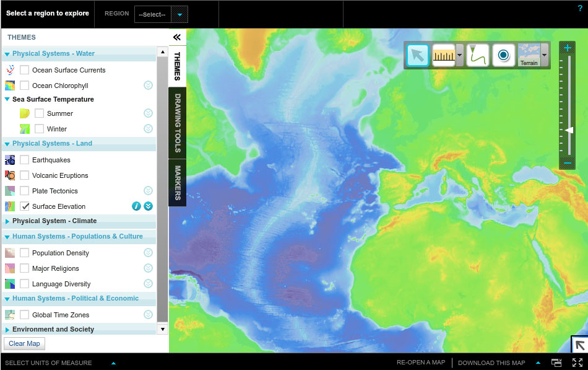The width and height of the screenshot is (588, 370).
Task: Click the zoom level slider handle
Action: click(x=569, y=130)
